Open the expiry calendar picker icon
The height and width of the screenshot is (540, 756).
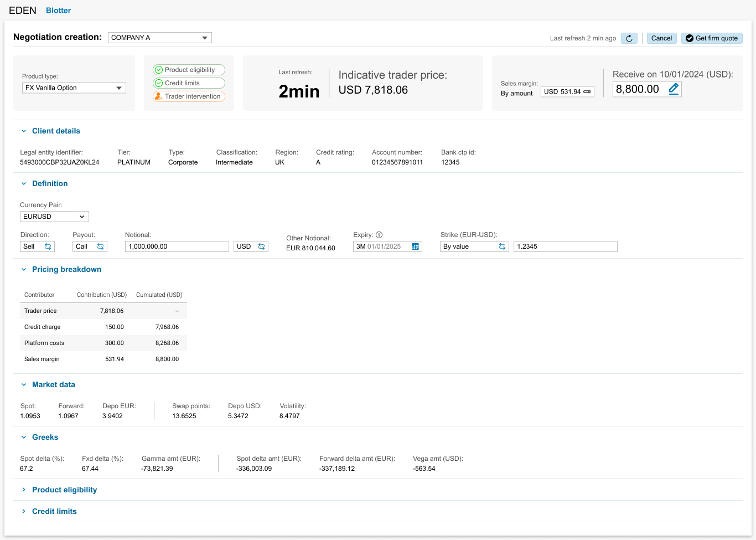tap(416, 246)
